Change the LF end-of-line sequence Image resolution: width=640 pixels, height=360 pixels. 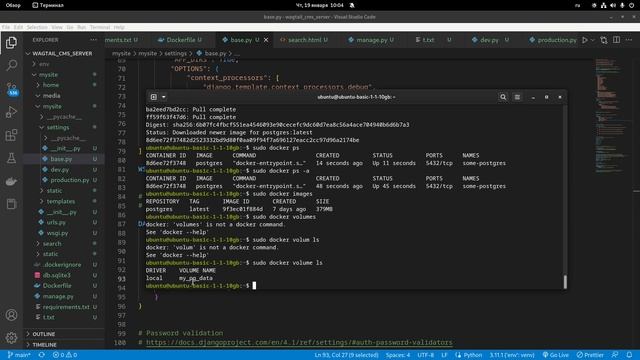pos(444,355)
